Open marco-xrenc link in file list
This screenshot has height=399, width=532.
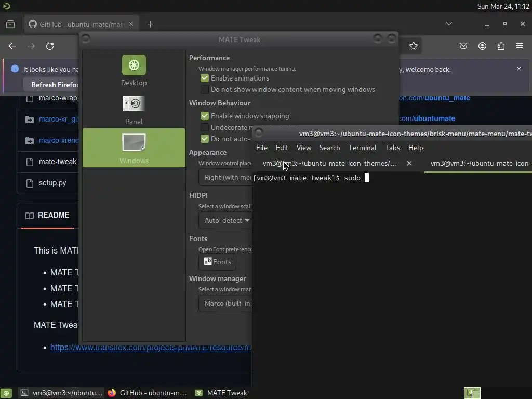(x=59, y=140)
